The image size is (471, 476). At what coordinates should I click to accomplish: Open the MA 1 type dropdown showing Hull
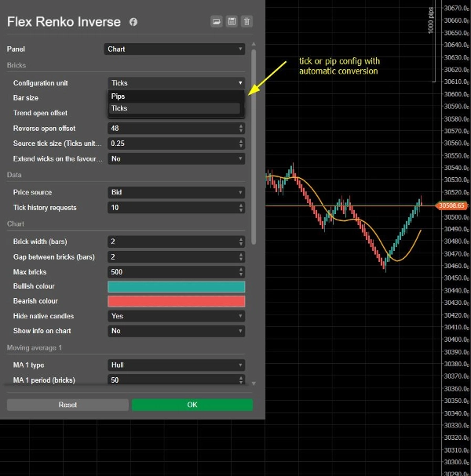click(x=177, y=365)
